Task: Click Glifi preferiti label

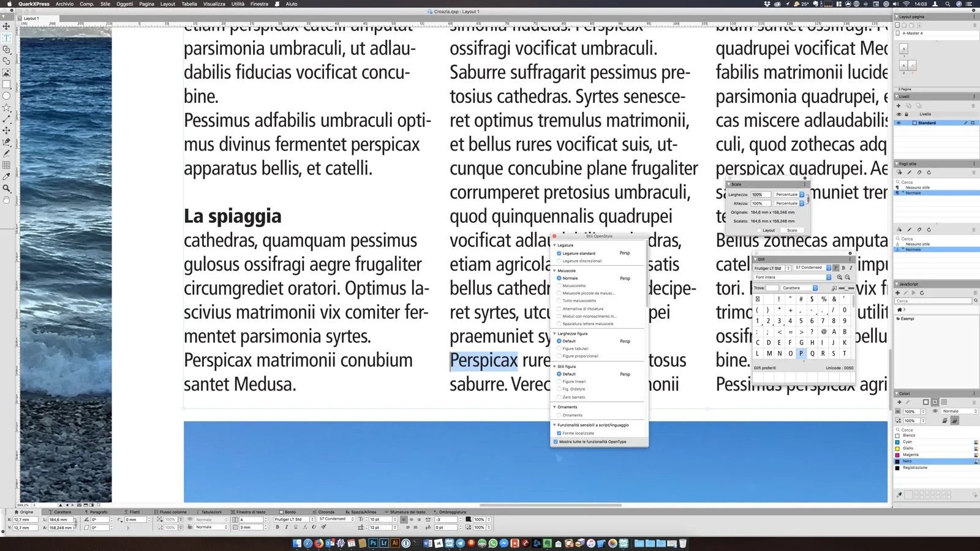Action: point(765,367)
